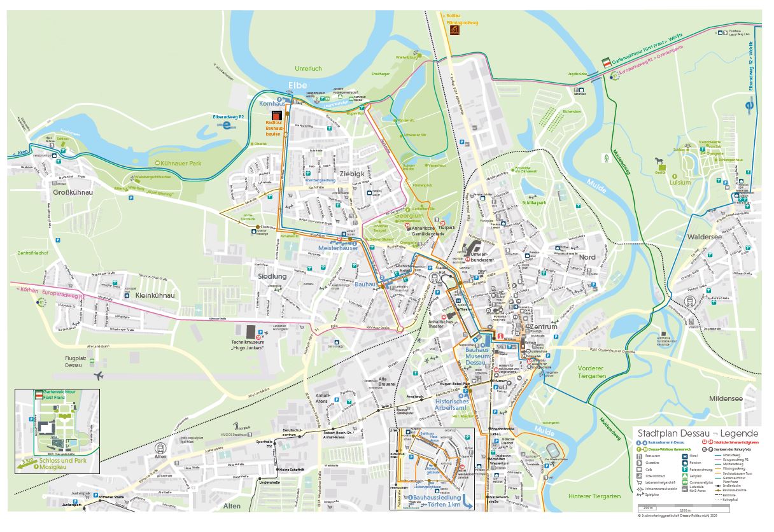Select the Schwimmbad symbol in the legend

coord(639,476)
